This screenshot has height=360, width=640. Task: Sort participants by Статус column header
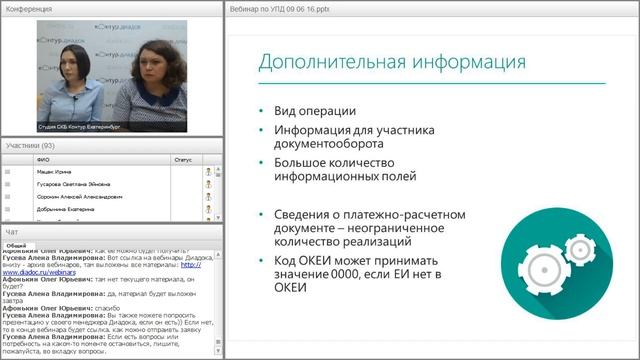(x=187, y=160)
